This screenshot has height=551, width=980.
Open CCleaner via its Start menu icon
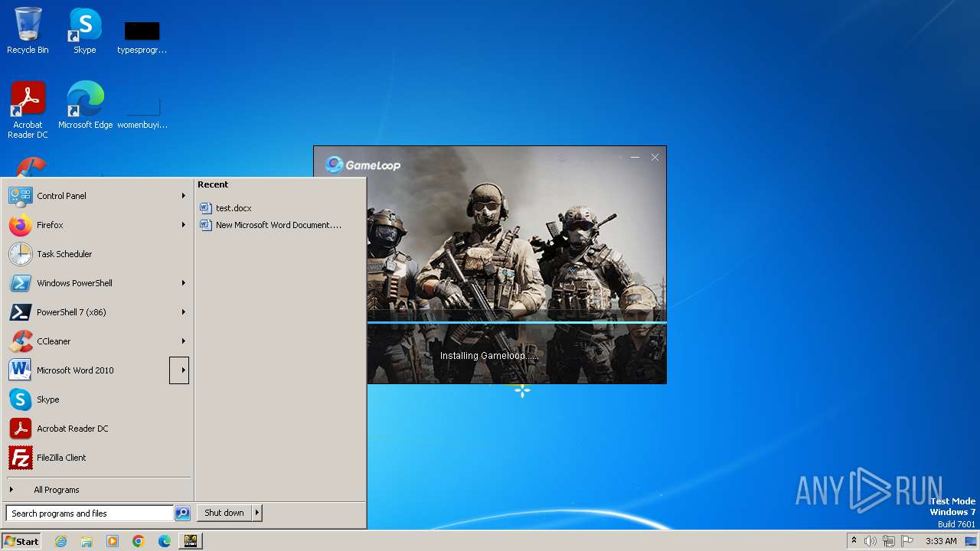click(21, 341)
